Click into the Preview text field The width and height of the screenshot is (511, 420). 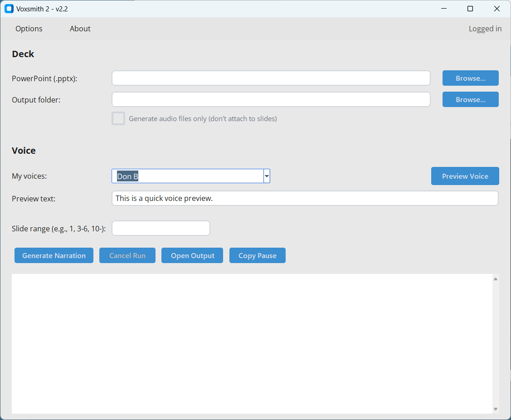[x=305, y=198]
